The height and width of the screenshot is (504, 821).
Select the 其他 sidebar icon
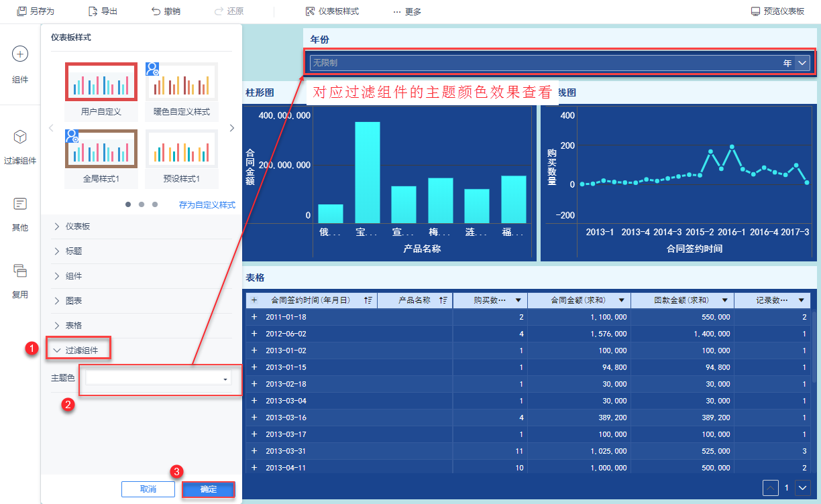tap(20, 204)
